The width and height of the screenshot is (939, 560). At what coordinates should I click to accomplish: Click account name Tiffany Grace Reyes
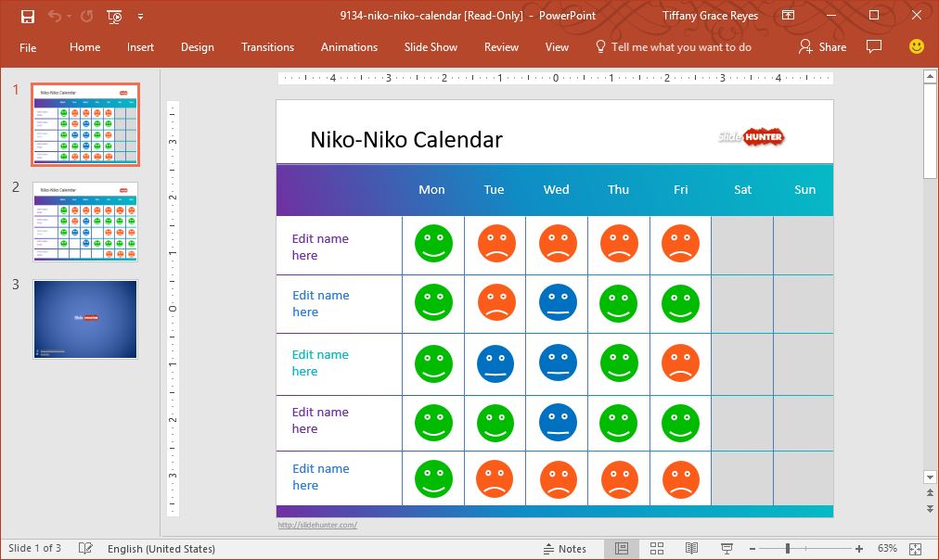pyautogui.click(x=710, y=16)
